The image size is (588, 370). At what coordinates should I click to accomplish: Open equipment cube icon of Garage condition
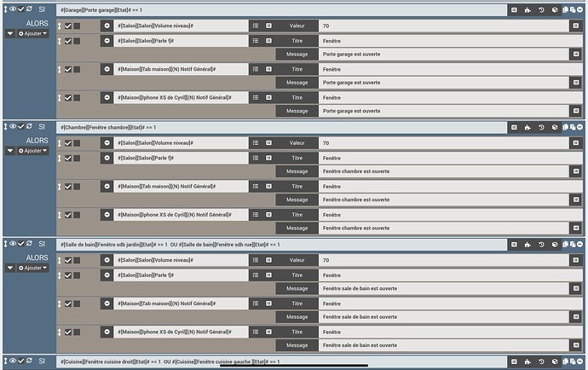[x=555, y=10]
